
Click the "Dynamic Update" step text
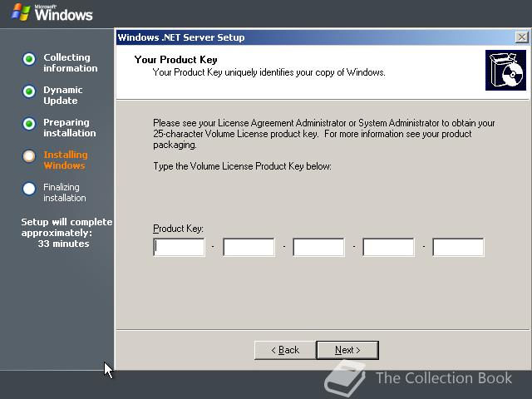tap(63, 95)
